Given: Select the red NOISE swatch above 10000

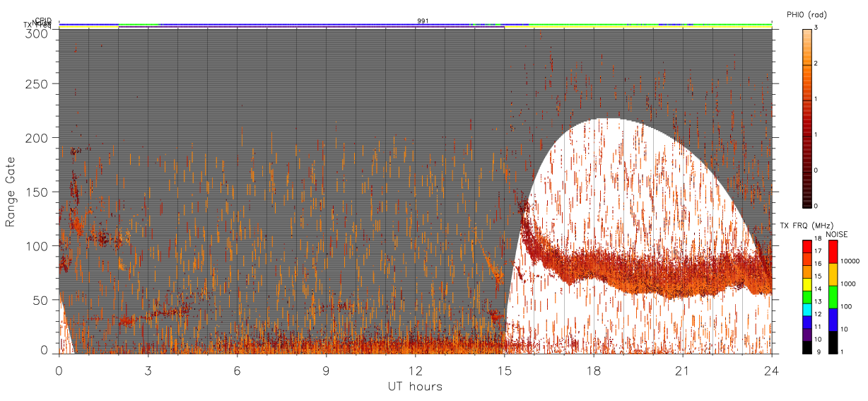Looking at the screenshot, I should [x=832, y=251].
